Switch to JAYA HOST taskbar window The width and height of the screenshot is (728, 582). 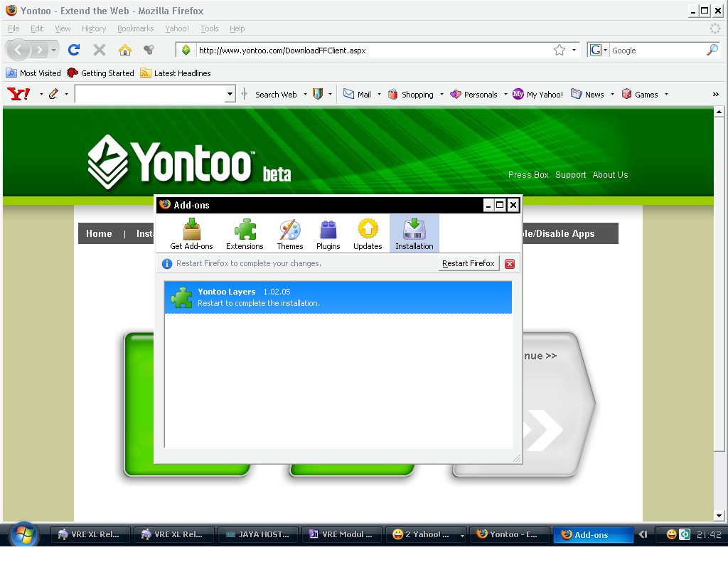(x=257, y=534)
